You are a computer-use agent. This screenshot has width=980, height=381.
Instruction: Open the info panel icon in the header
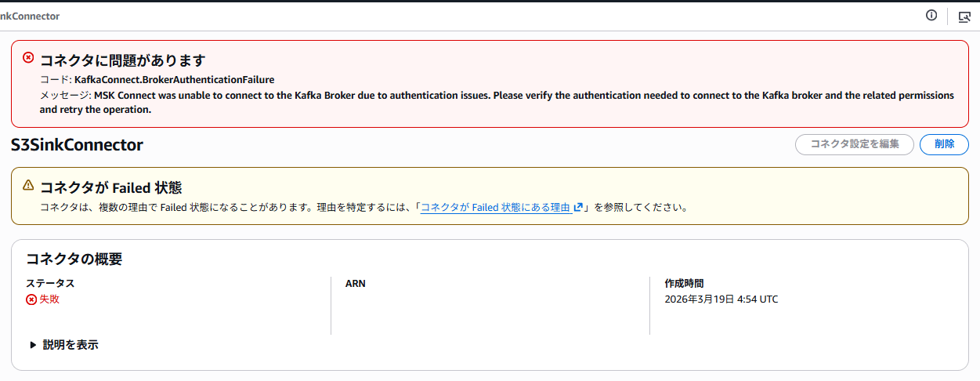click(931, 15)
